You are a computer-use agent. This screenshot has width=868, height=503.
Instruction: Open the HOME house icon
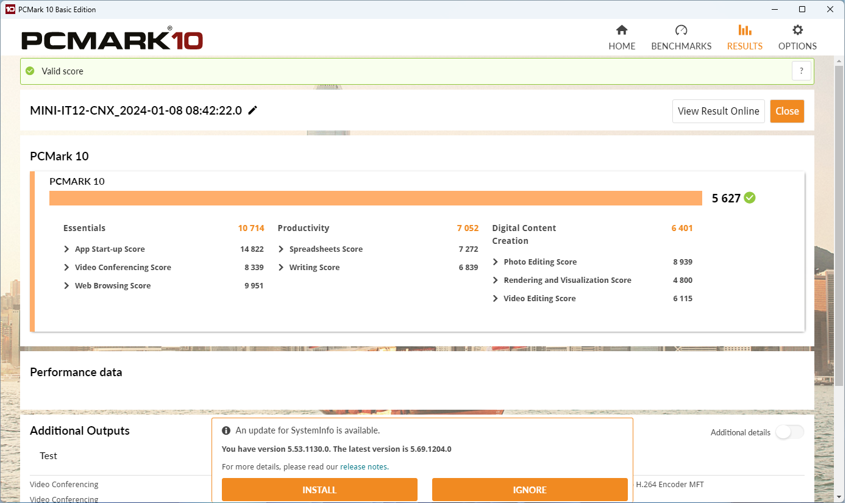[x=622, y=30]
